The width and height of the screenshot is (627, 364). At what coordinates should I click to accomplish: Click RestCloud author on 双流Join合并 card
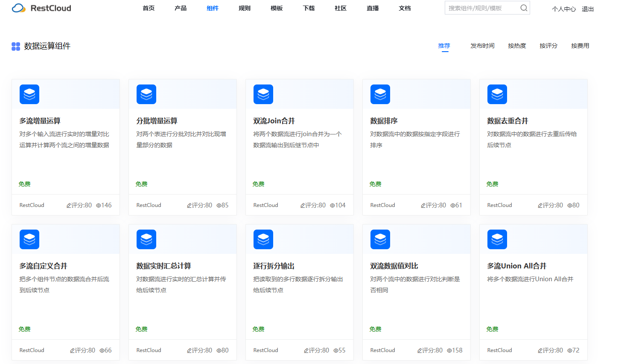pos(265,205)
